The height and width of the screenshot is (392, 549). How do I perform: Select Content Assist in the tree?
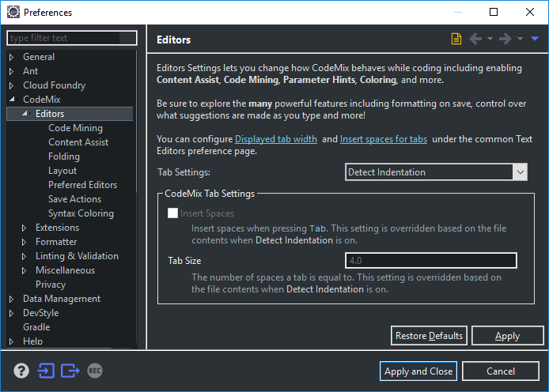[x=78, y=142]
